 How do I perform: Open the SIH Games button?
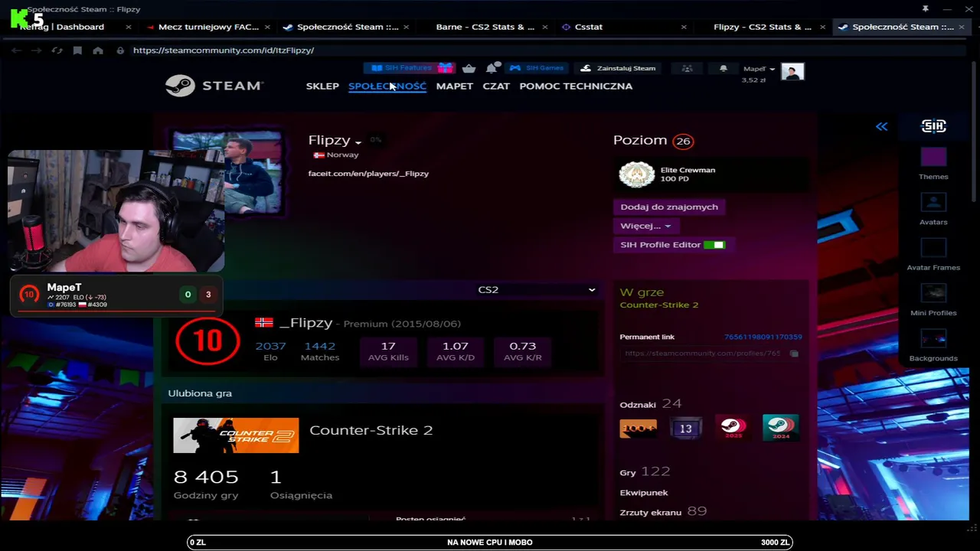537,68
